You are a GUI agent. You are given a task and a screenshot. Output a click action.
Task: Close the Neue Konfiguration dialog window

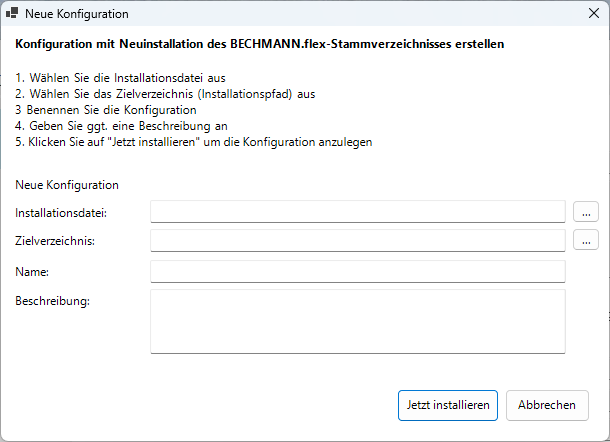pos(586,14)
